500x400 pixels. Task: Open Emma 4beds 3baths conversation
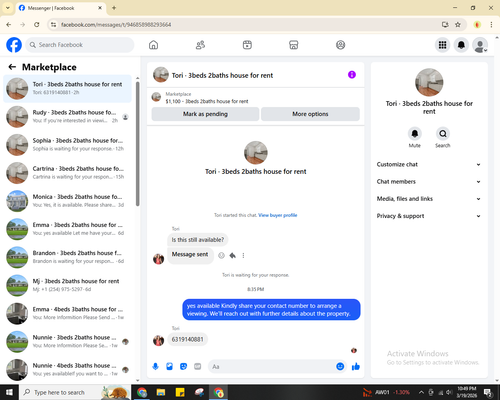click(x=67, y=313)
